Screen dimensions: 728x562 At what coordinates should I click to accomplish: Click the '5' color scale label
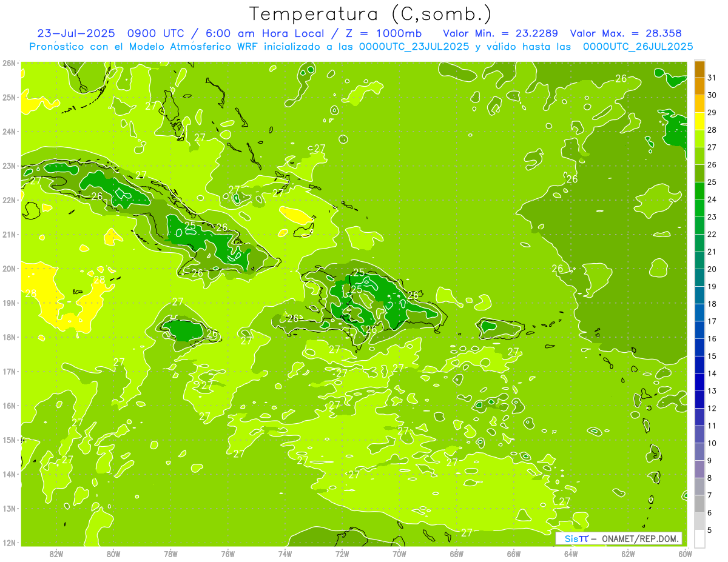click(x=710, y=530)
